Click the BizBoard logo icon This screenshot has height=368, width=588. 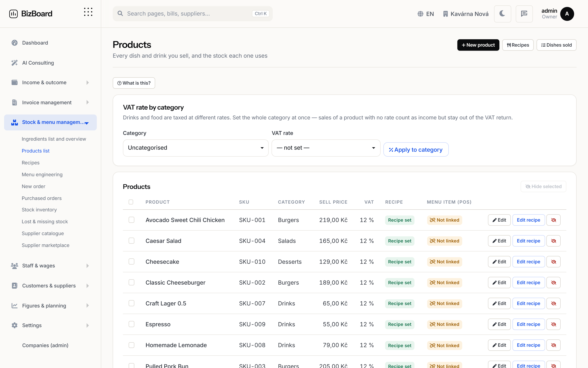click(x=13, y=14)
